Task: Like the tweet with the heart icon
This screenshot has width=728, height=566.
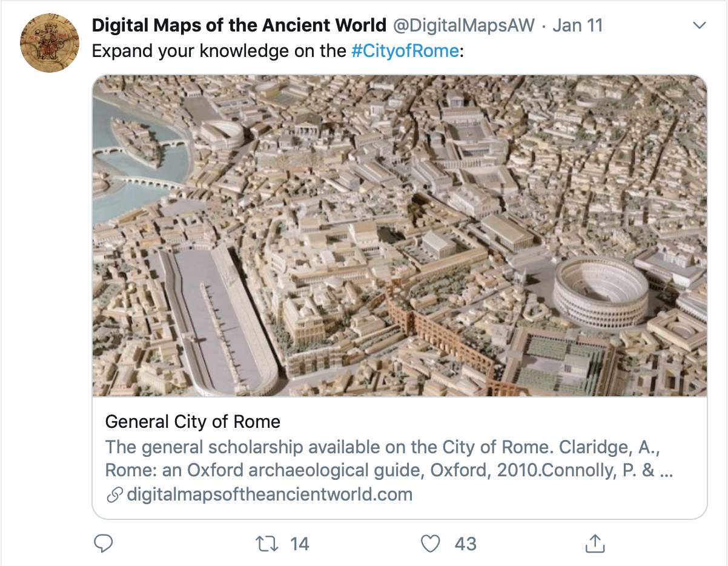Action: point(430,544)
